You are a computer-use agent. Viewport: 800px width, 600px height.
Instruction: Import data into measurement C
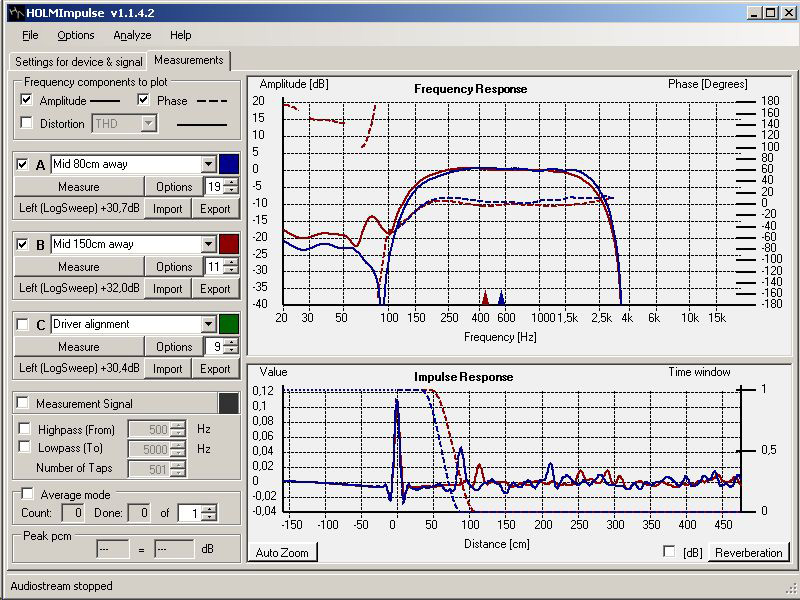point(167,369)
